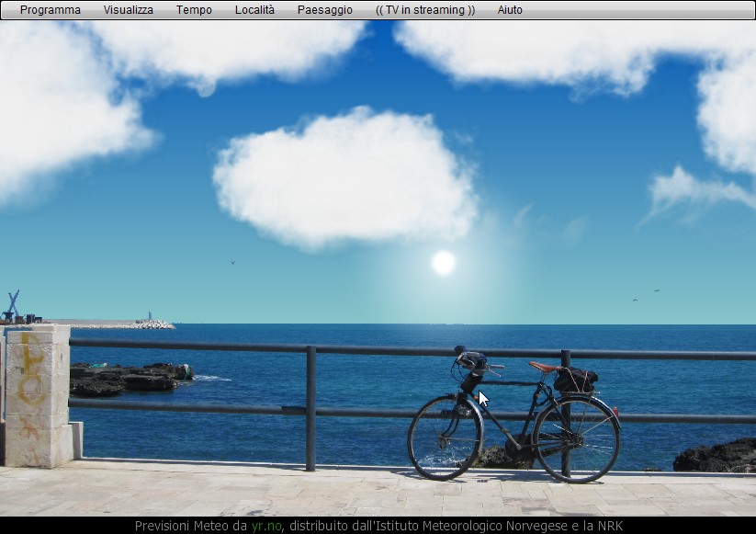
Task: Open the Aiuto menu
Action: pyautogui.click(x=510, y=10)
